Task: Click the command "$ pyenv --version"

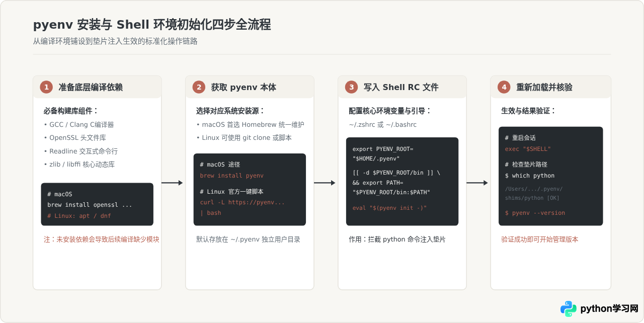Action: coord(535,213)
